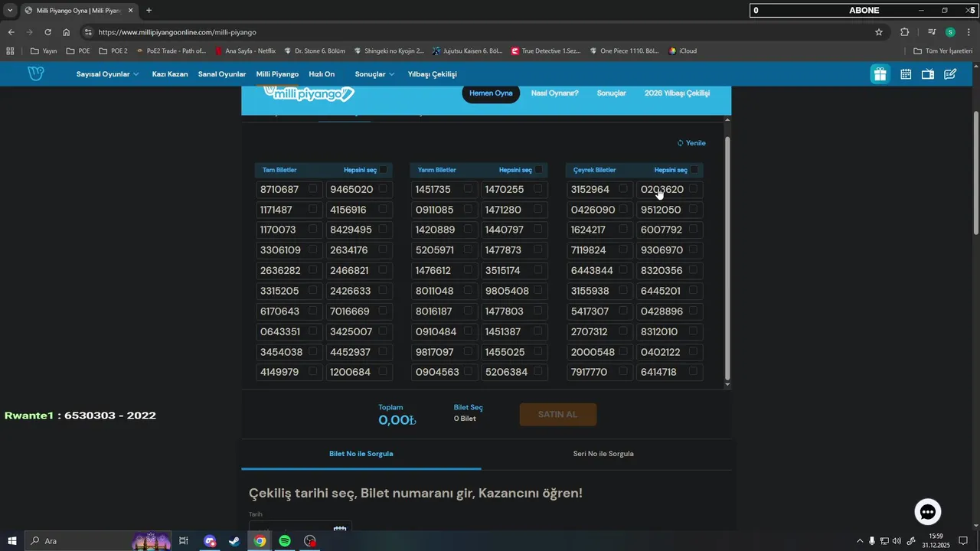Viewport: 980px width, 551px height.
Task: Open the Sanal Oyunlar menu item
Action: tap(222, 74)
